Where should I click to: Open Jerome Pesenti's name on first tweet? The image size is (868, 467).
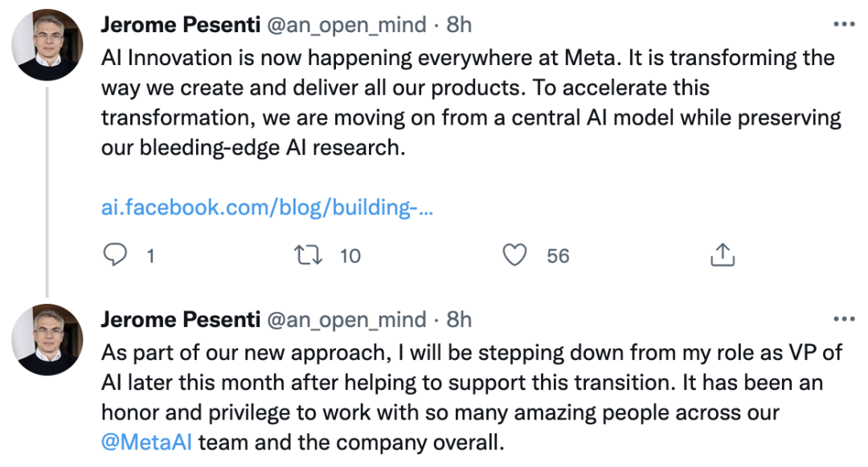pos(178,25)
